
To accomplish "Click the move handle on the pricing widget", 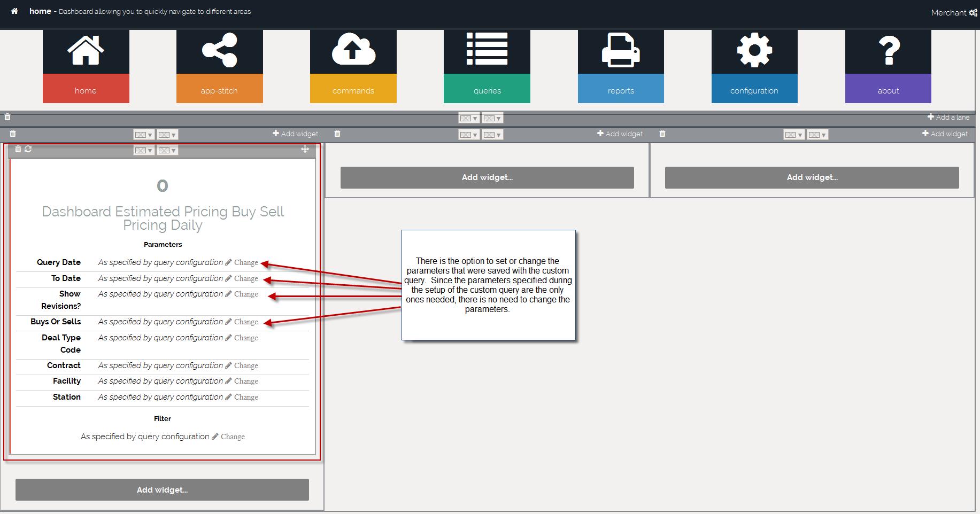I will [x=305, y=150].
